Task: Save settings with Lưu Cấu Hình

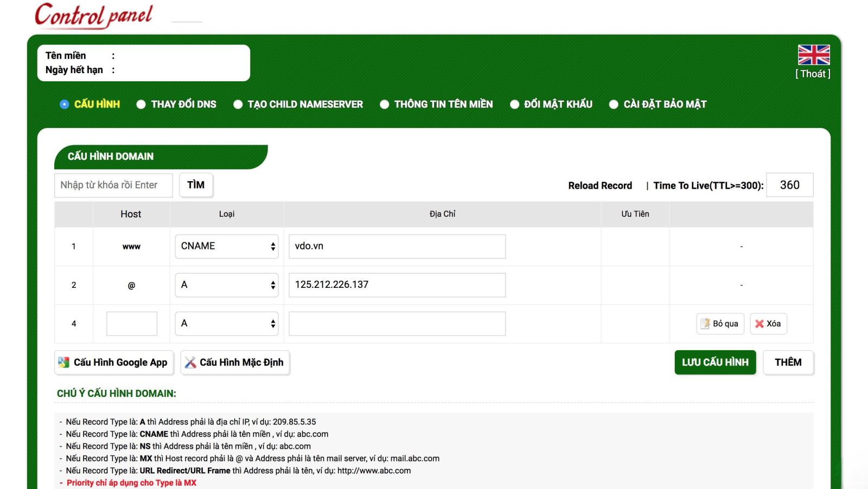Action: [x=715, y=362]
